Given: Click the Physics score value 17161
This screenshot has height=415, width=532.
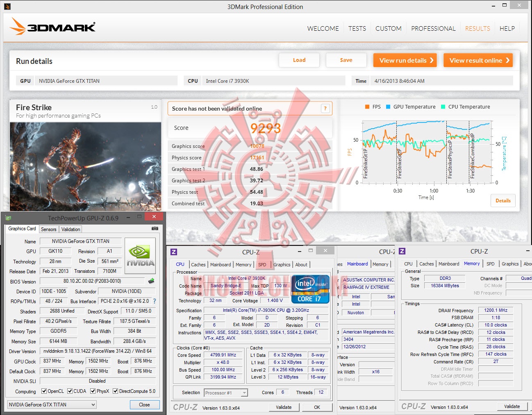Looking at the screenshot, I should [257, 158].
